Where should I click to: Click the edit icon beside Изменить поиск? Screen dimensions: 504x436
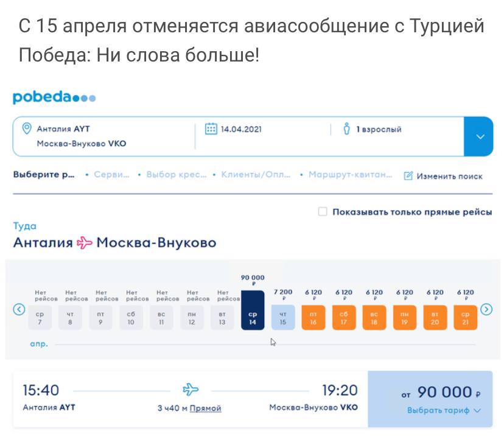pyautogui.click(x=408, y=176)
